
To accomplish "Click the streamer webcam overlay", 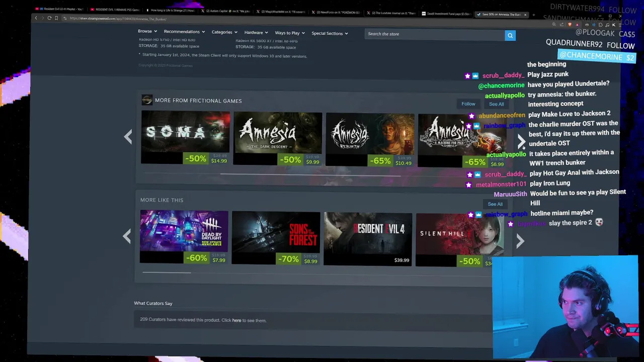I will 565,308.
